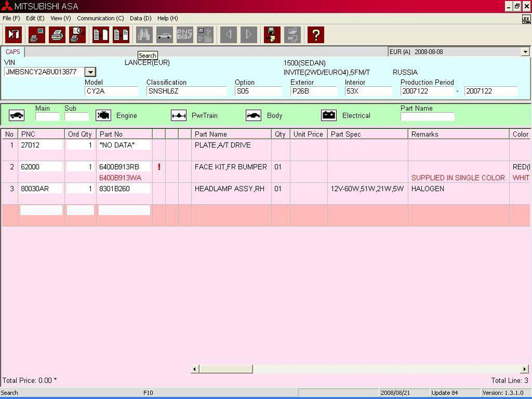532x399 pixels.
Task: Expand the VIN dropdown arrow
Action: (90, 72)
